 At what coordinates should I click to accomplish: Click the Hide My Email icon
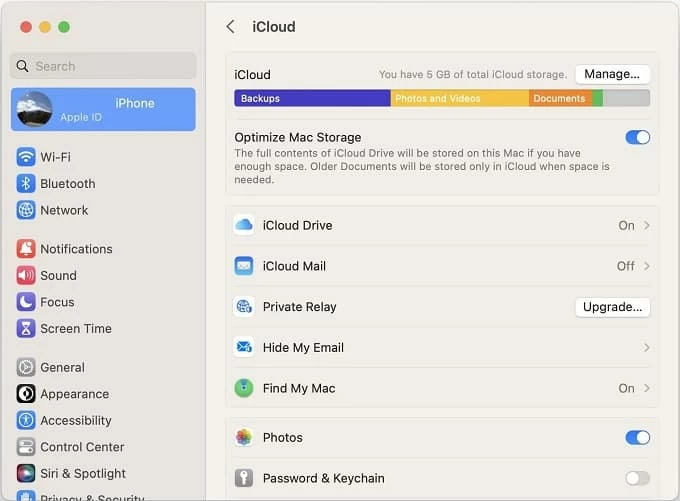[x=244, y=348]
